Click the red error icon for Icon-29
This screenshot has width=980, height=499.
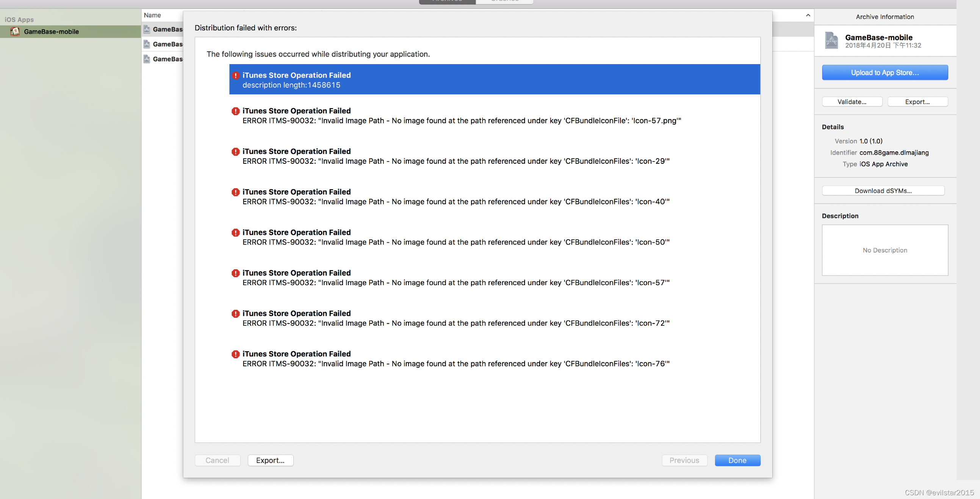235,152
